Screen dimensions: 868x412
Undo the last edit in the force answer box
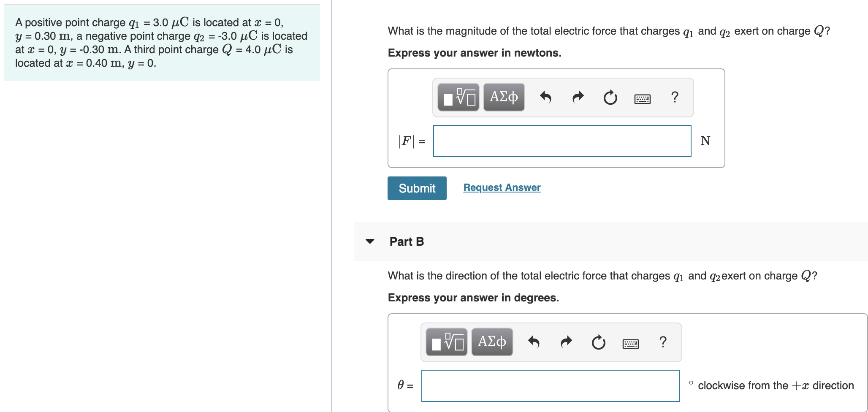click(546, 97)
